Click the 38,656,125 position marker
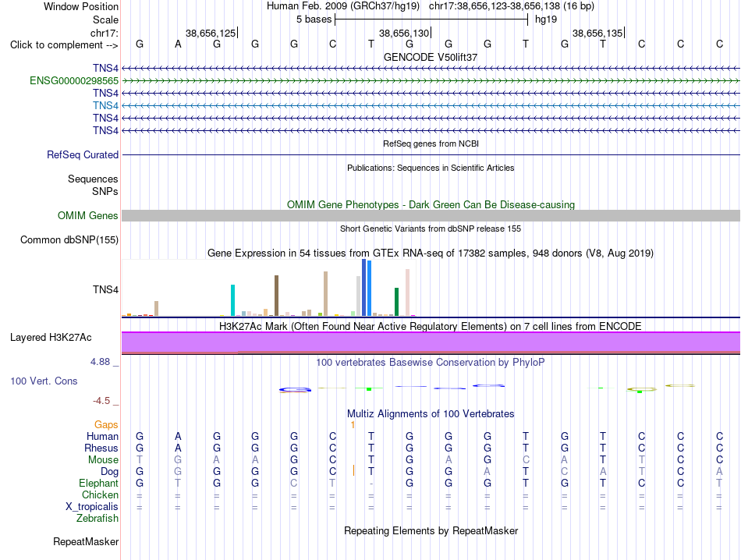This screenshot has height=560, width=741. click(x=211, y=33)
